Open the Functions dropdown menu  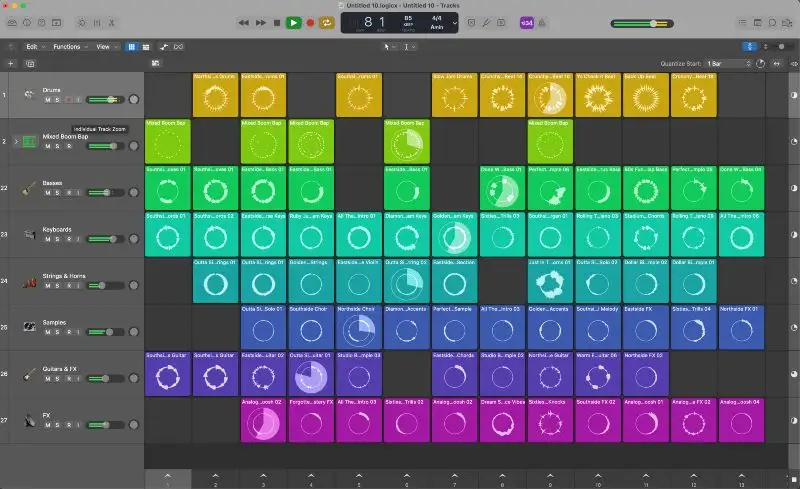pyautogui.click(x=70, y=47)
